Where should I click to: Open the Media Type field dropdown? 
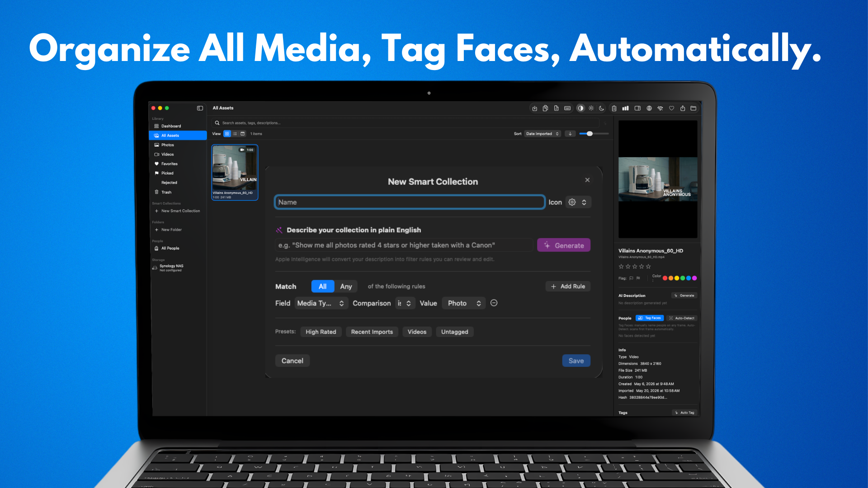[321, 303]
